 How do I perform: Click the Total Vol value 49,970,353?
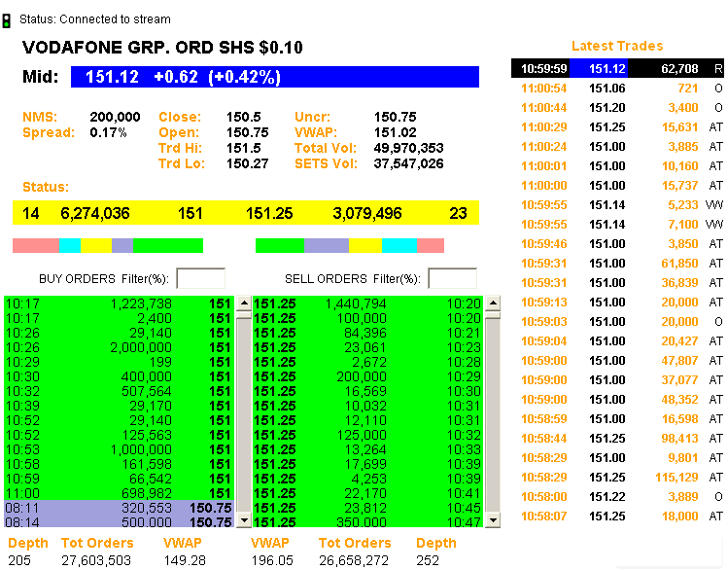(408, 148)
